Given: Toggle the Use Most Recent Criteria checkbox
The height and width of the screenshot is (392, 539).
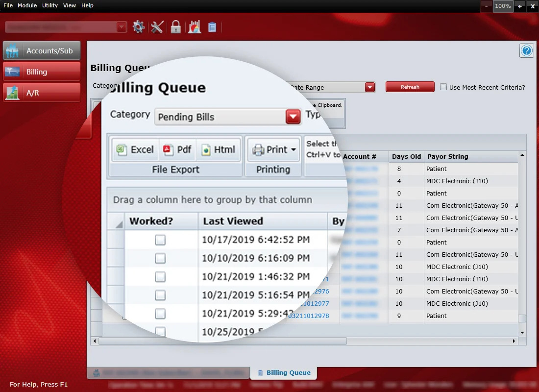Looking at the screenshot, I should (443, 87).
